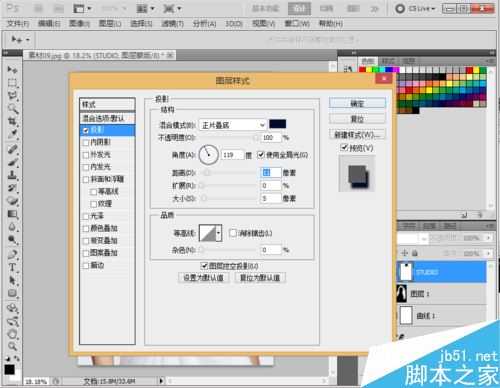Image resolution: width=500 pixels, height=388 pixels.
Task: Select the Crop tool
Action: [12, 121]
